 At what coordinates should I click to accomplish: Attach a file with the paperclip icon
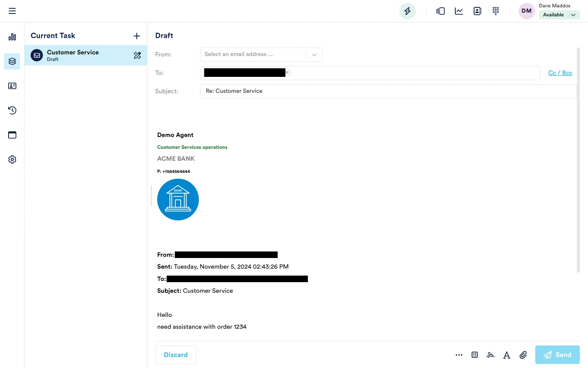click(523, 355)
